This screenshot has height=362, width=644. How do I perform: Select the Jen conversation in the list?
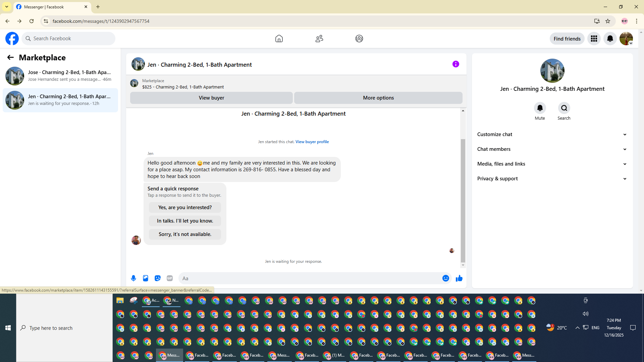60,100
